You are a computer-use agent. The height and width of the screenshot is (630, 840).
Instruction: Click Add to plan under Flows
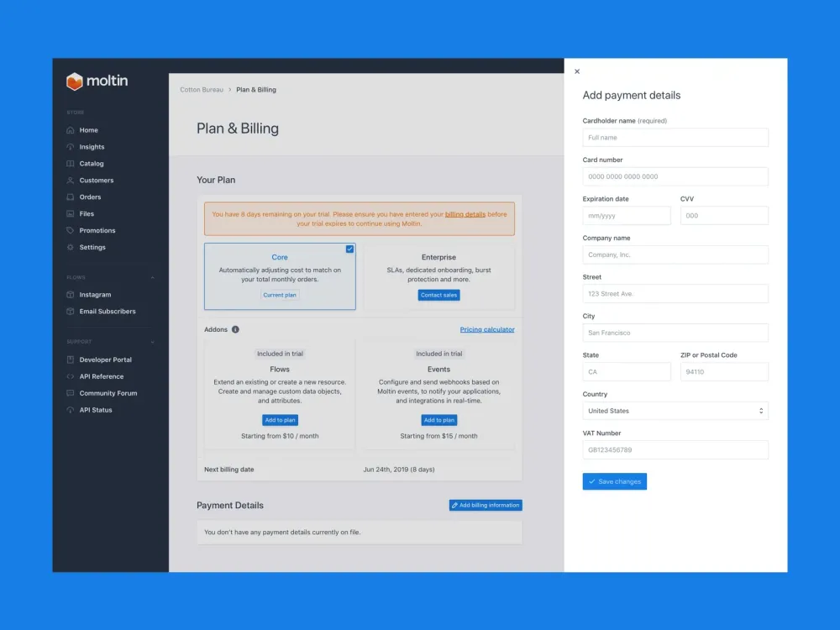click(280, 420)
